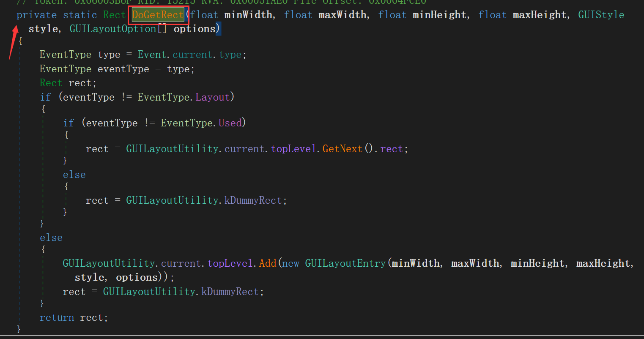Image resolution: width=644 pixels, height=339 pixels.
Task: Click the return keyword
Action: pos(57,317)
